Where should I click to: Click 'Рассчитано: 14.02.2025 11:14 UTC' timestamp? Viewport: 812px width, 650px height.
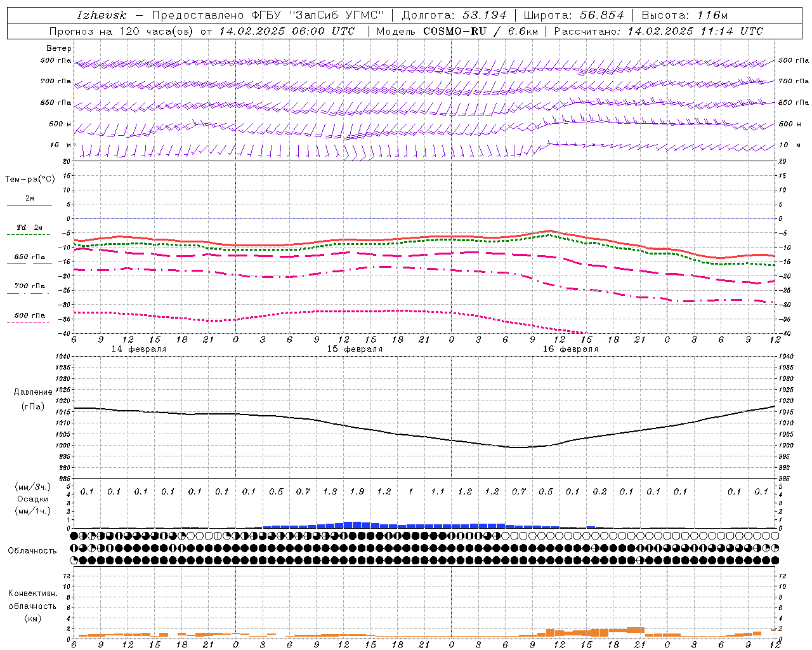(658, 31)
